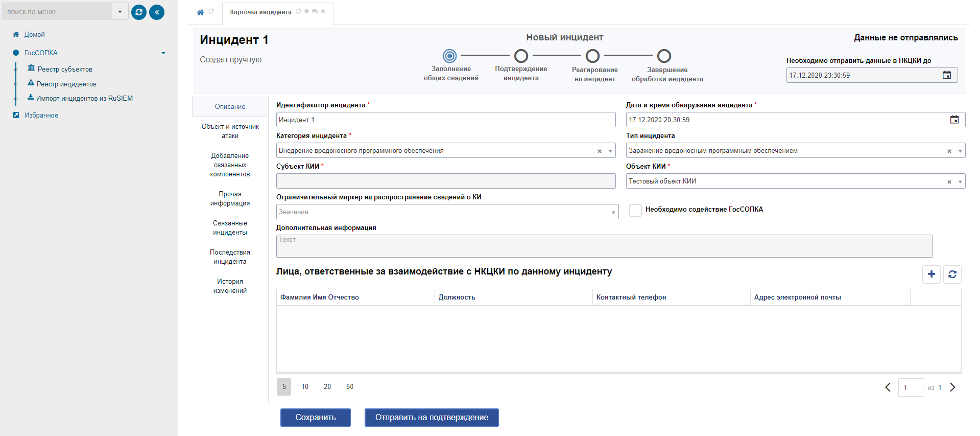Click the 'Дополнительная информация' text area
Viewport: 980px width, 436px height.
(604, 246)
